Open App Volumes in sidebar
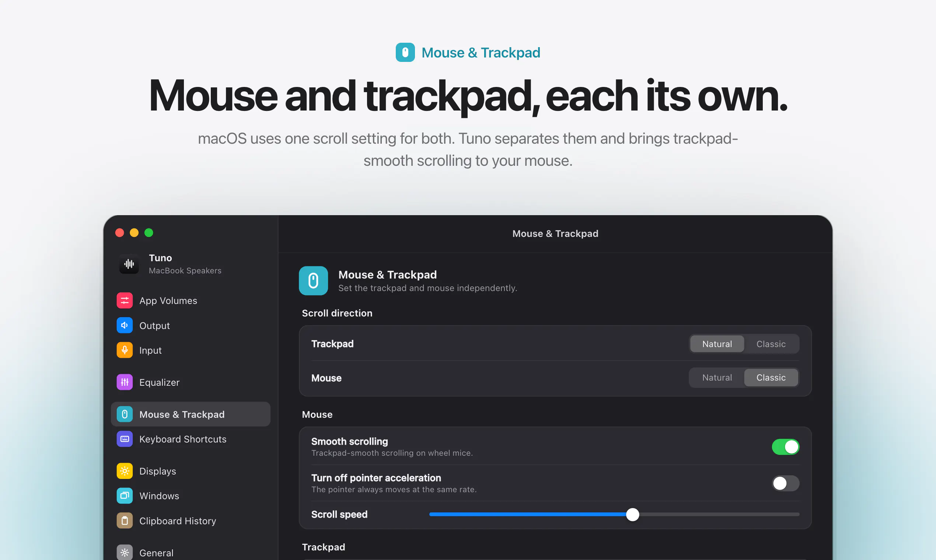 pyautogui.click(x=168, y=300)
